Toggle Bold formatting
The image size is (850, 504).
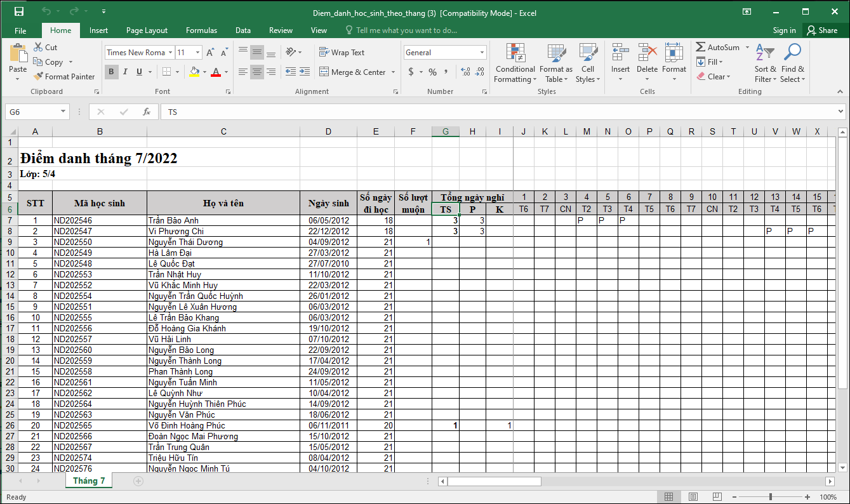coord(112,72)
